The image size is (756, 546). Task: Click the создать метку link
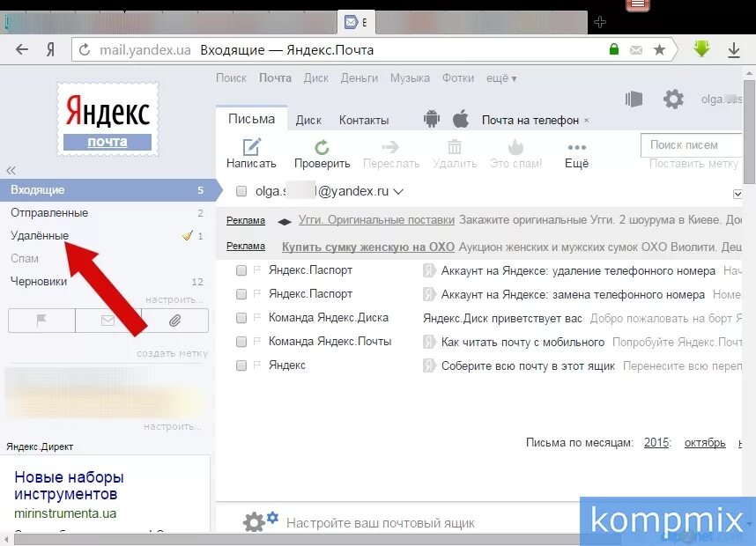[x=172, y=354]
